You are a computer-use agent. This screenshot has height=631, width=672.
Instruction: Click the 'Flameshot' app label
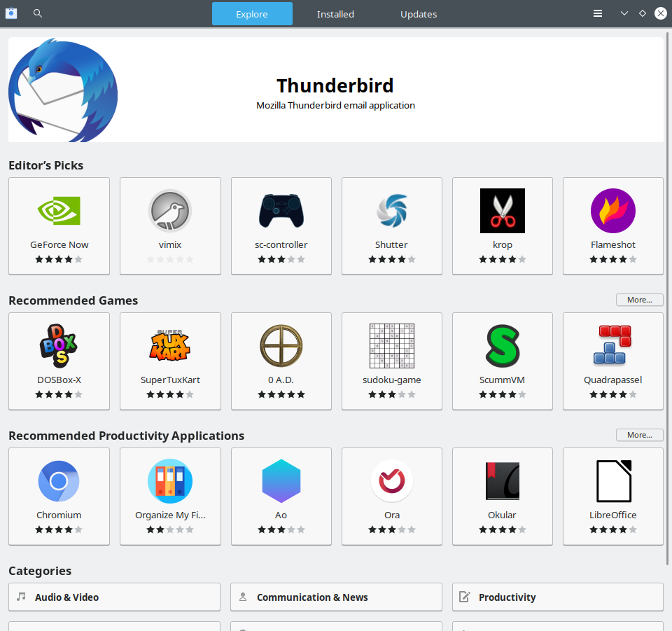click(613, 244)
